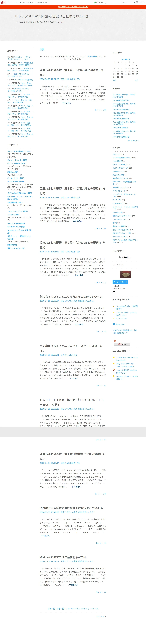
Task: Open post 涼宮ハルヒの憂鬱 第４話 title
Action: point(72,72)
